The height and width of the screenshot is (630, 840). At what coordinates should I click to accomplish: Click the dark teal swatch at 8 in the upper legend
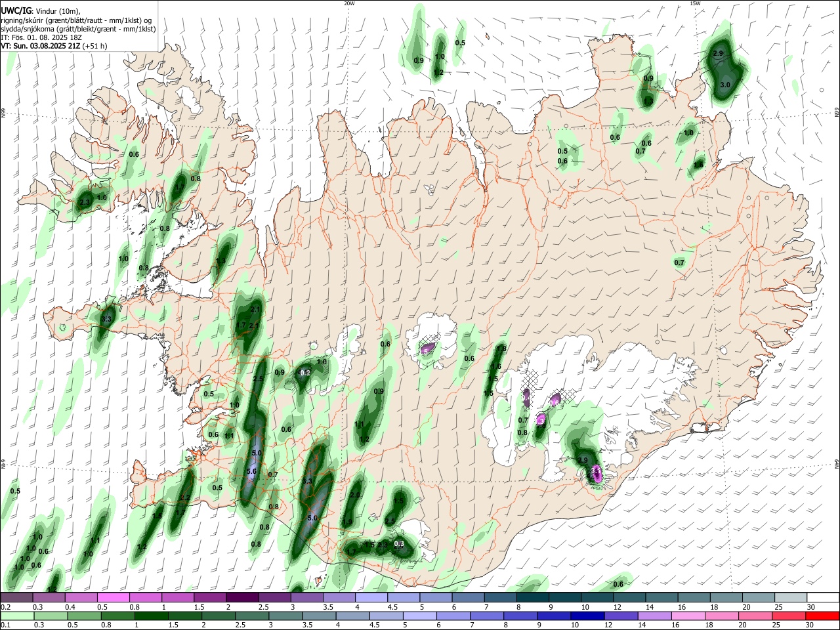(533, 598)
